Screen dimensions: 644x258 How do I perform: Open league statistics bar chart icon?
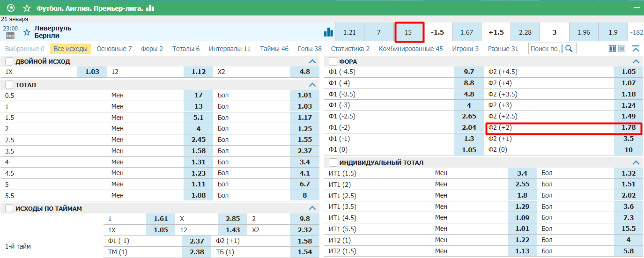[150, 8]
